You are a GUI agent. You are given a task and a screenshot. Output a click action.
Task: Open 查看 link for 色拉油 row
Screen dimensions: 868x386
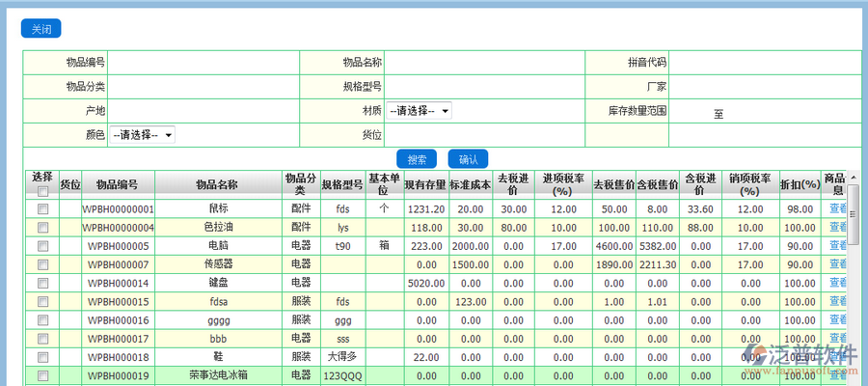837,228
